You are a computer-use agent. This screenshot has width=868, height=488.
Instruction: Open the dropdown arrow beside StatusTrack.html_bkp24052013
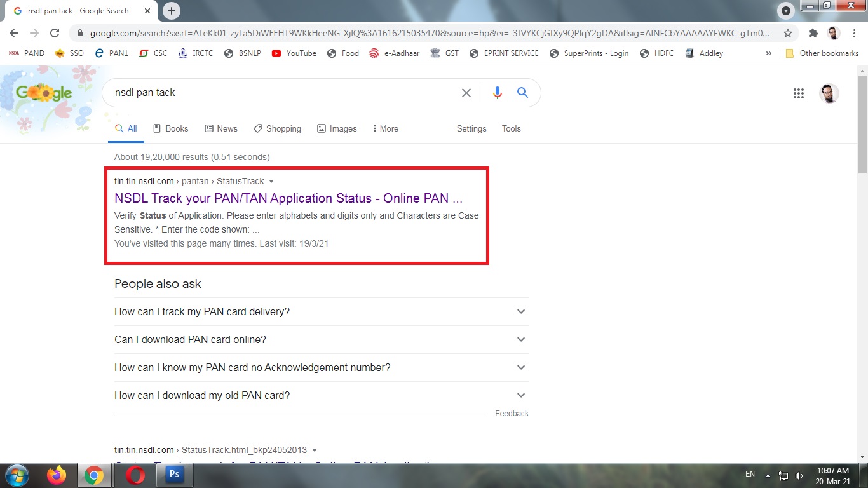coord(315,450)
